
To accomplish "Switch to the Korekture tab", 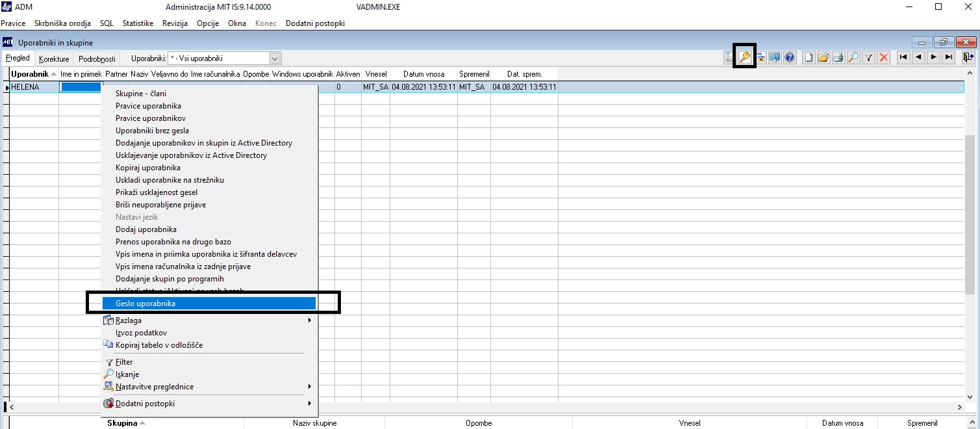I will 54,58.
